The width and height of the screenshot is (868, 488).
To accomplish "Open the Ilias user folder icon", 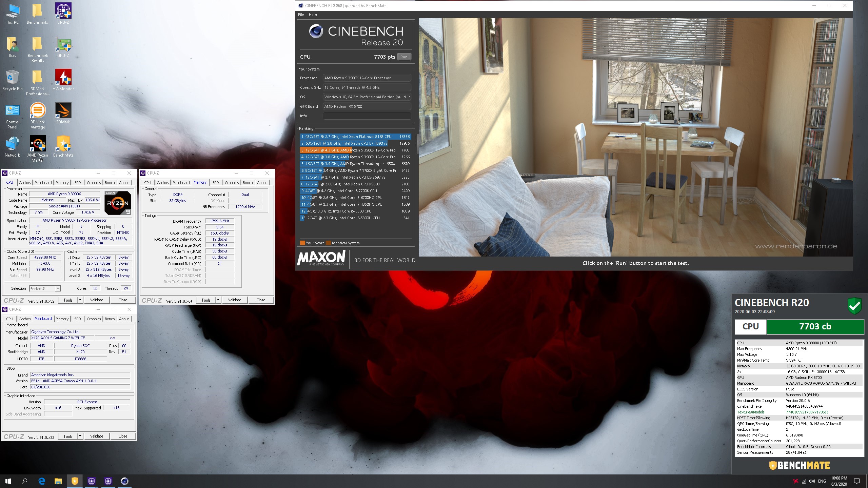I will 12,47.
